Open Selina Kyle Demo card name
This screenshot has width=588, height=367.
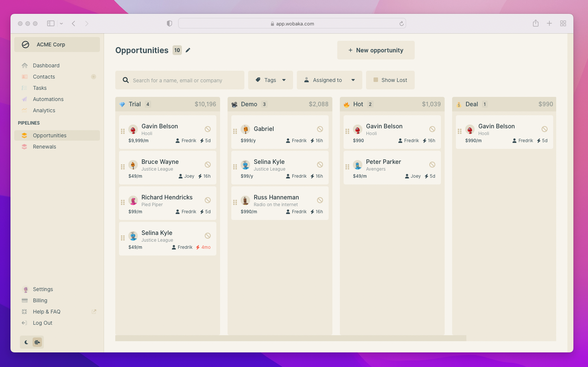click(269, 162)
